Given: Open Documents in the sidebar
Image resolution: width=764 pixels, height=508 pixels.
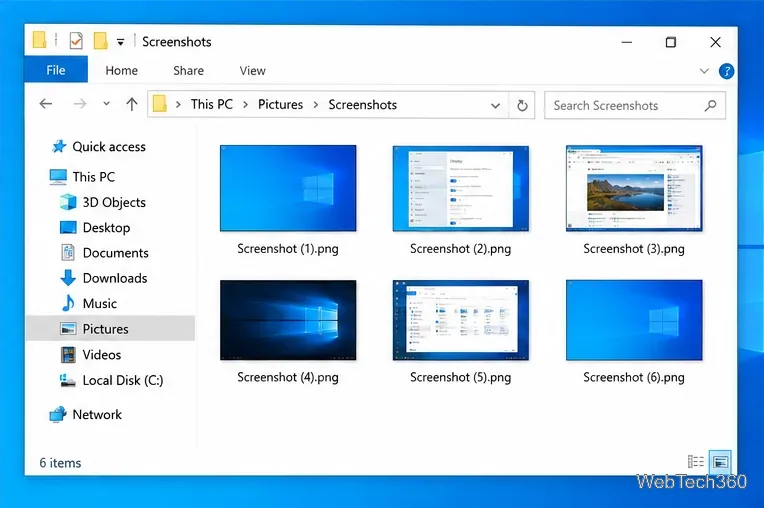Looking at the screenshot, I should tap(104, 253).
